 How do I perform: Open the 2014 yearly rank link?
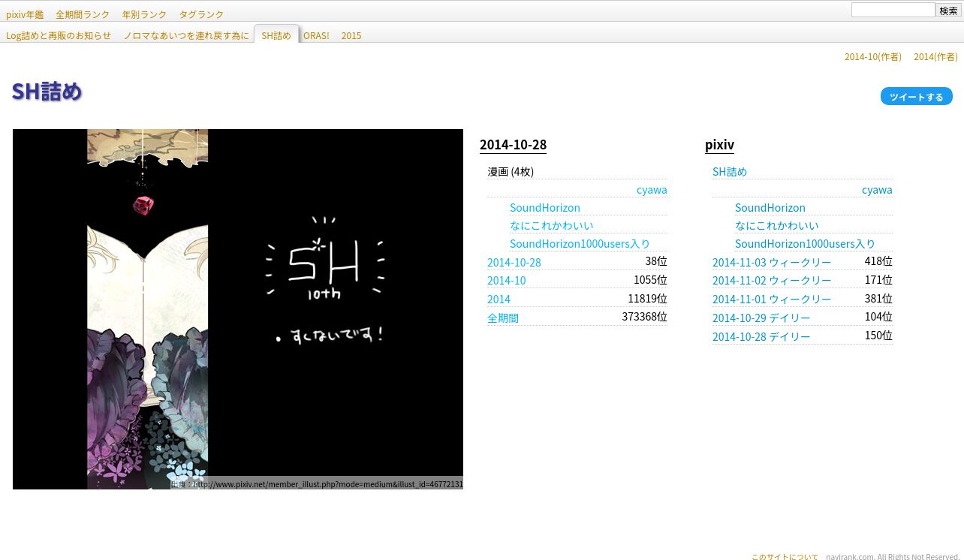499,299
